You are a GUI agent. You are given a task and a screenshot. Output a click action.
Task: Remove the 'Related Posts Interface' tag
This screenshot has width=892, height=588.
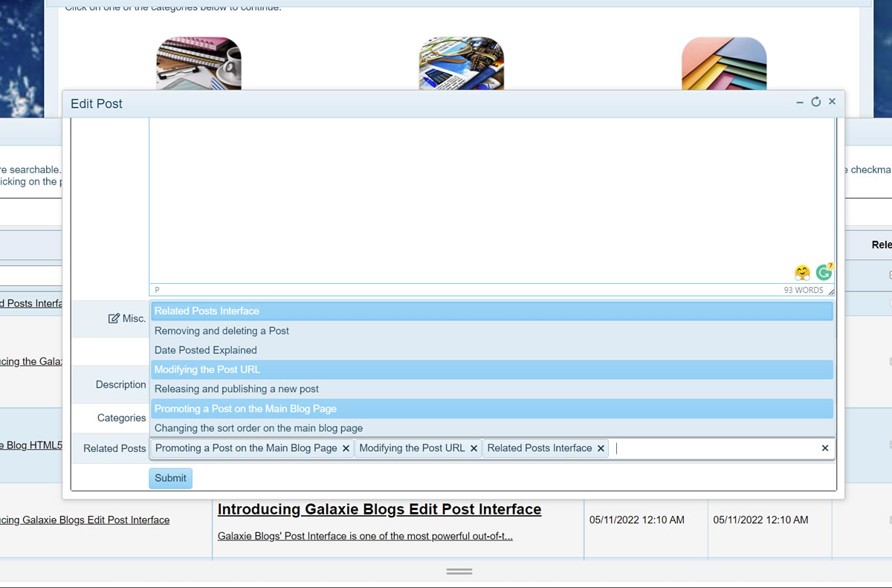click(601, 448)
